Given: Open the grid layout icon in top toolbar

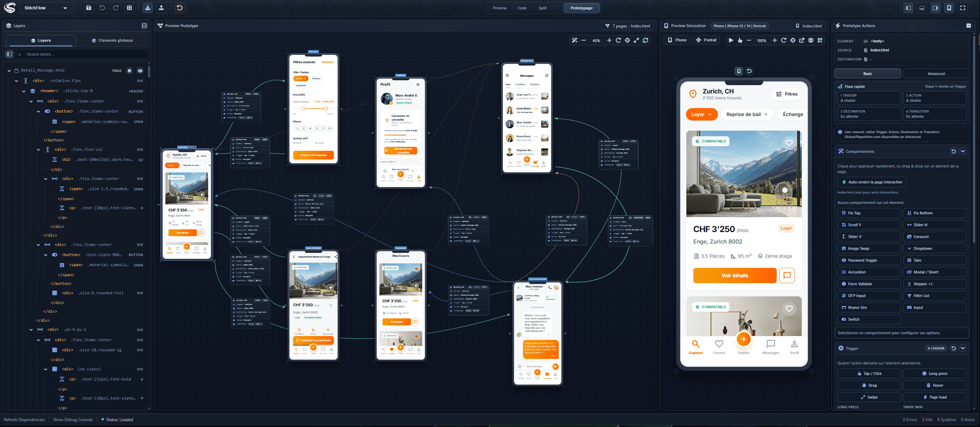Looking at the screenshot, I should point(129,8).
